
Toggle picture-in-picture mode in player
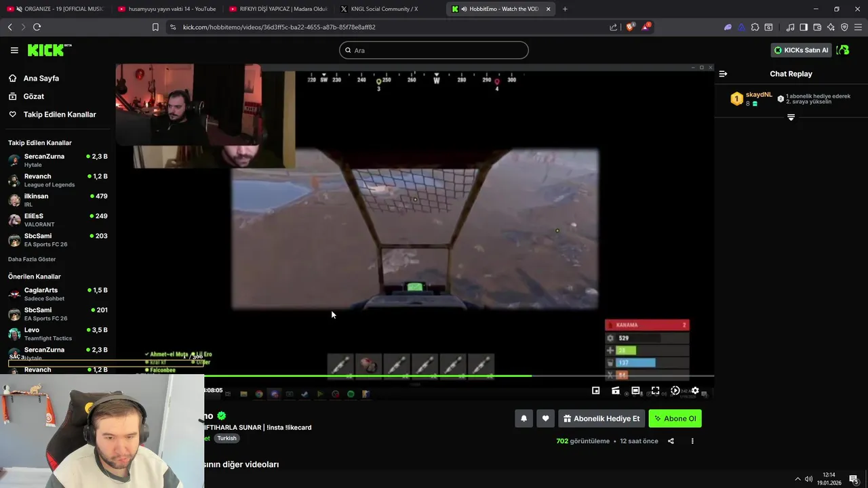tap(595, 390)
